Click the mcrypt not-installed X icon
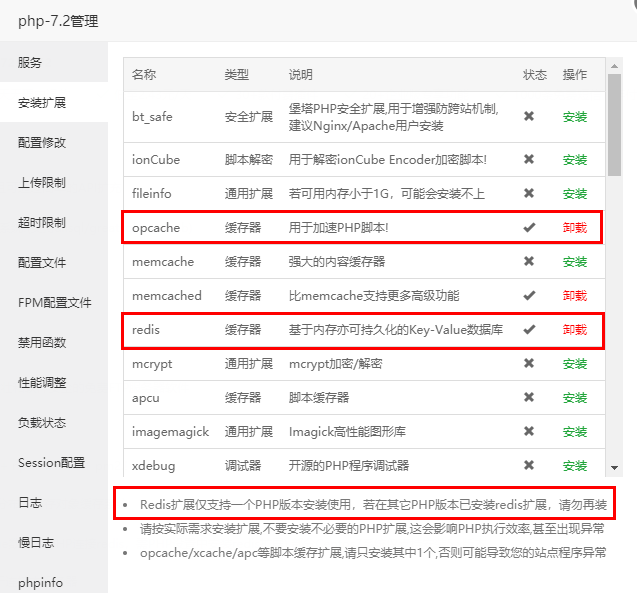The height and width of the screenshot is (593, 637). pyautogui.click(x=529, y=363)
